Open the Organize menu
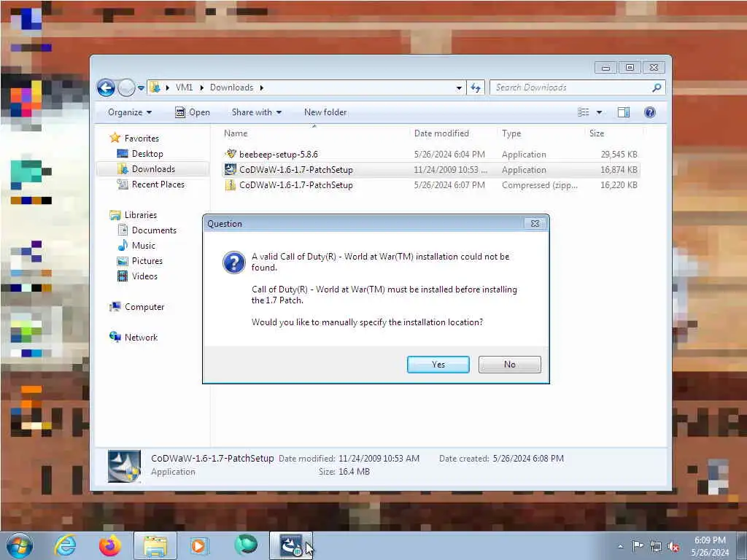 130,112
